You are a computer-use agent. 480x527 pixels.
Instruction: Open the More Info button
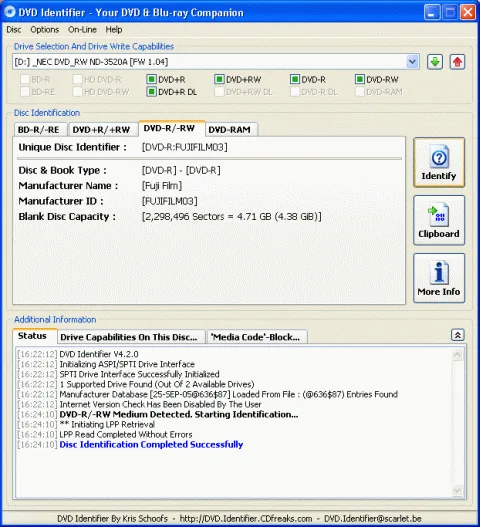[x=439, y=278]
